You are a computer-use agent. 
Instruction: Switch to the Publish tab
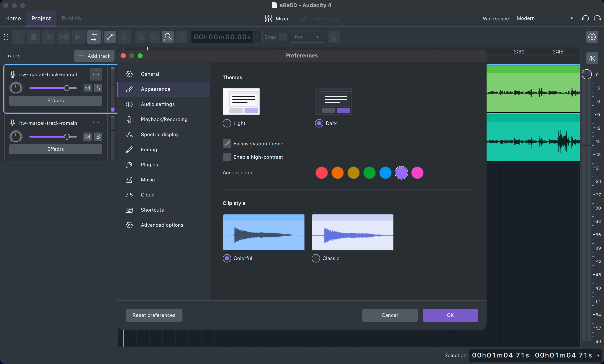click(71, 18)
